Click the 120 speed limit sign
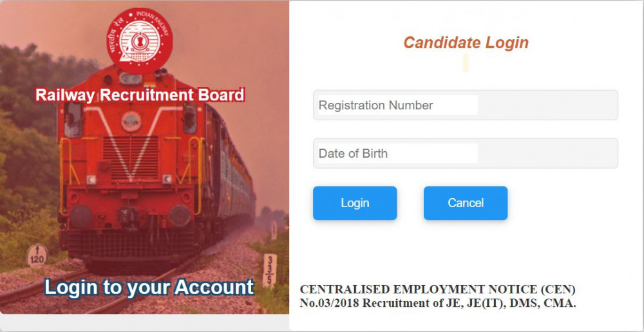The image size is (644, 332). pyautogui.click(x=37, y=255)
